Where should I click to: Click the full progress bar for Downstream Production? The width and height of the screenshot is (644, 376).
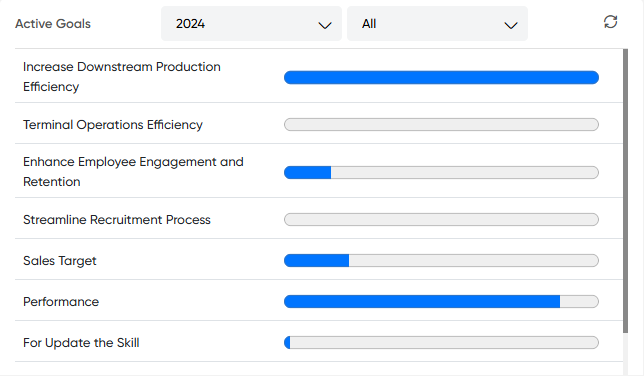[x=441, y=77]
